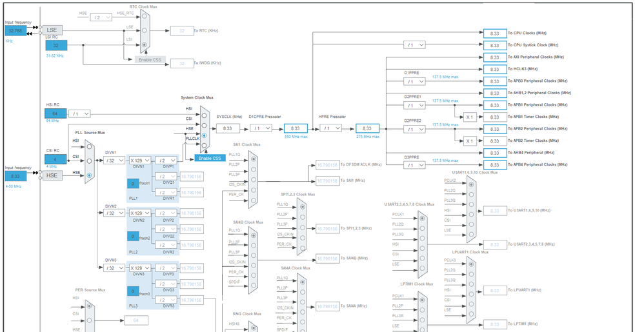Open the DIVM1 /32 divider dropdown
644x332 pixels.
click(x=114, y=161)
